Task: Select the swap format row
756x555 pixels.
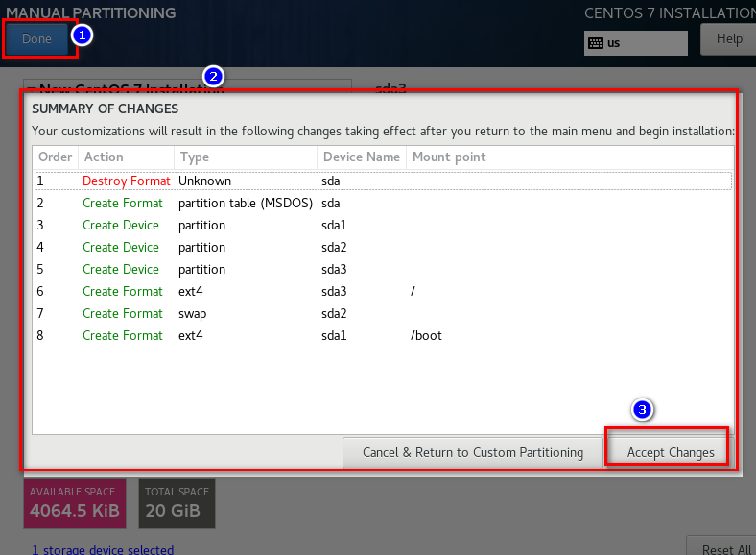Action: [383, 314]
